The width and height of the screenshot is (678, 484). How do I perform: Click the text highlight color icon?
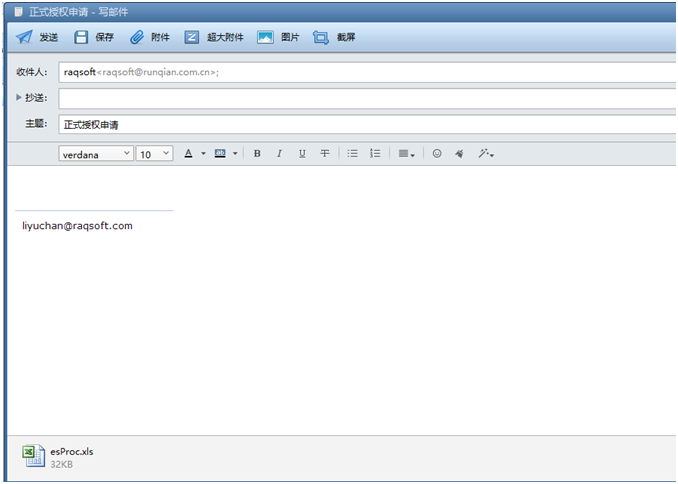tap(220, 154)
